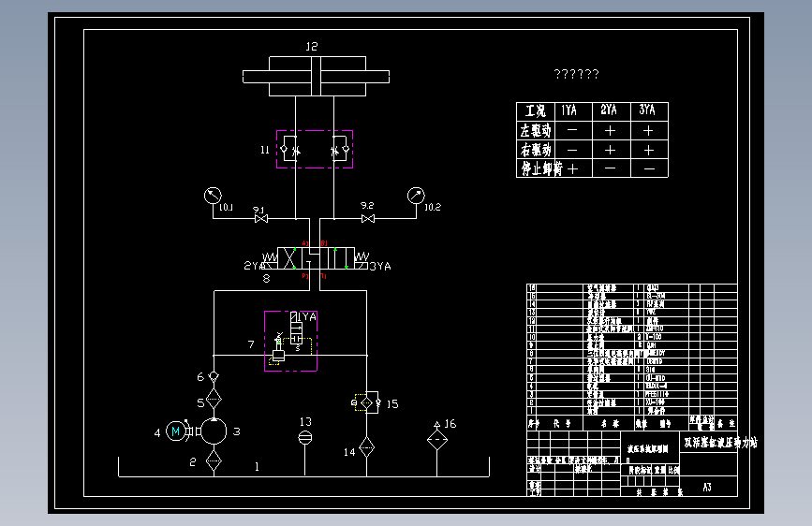Select the number '7' beside the relief block

pos(251,344)
